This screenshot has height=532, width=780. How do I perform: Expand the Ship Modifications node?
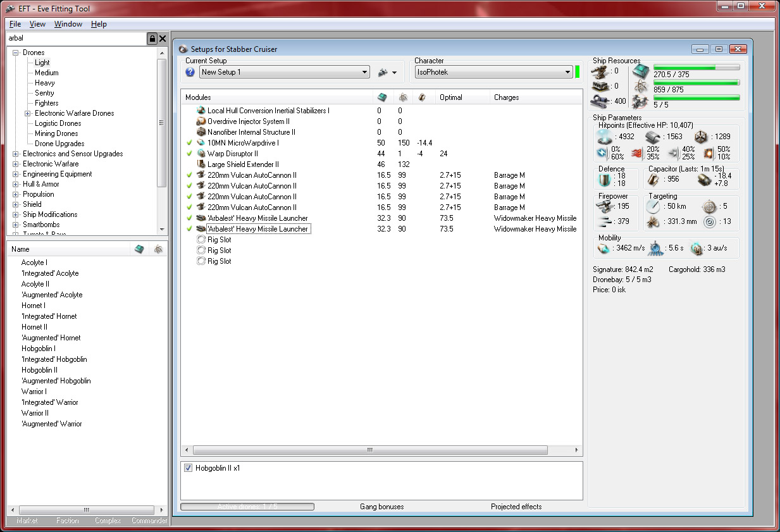16,214
